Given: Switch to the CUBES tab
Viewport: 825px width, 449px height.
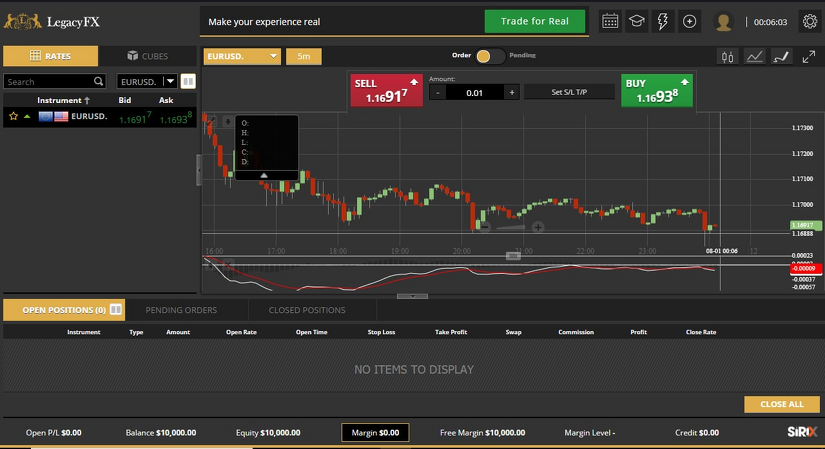Looking at the screenshot, I should [x=147, y=56].
